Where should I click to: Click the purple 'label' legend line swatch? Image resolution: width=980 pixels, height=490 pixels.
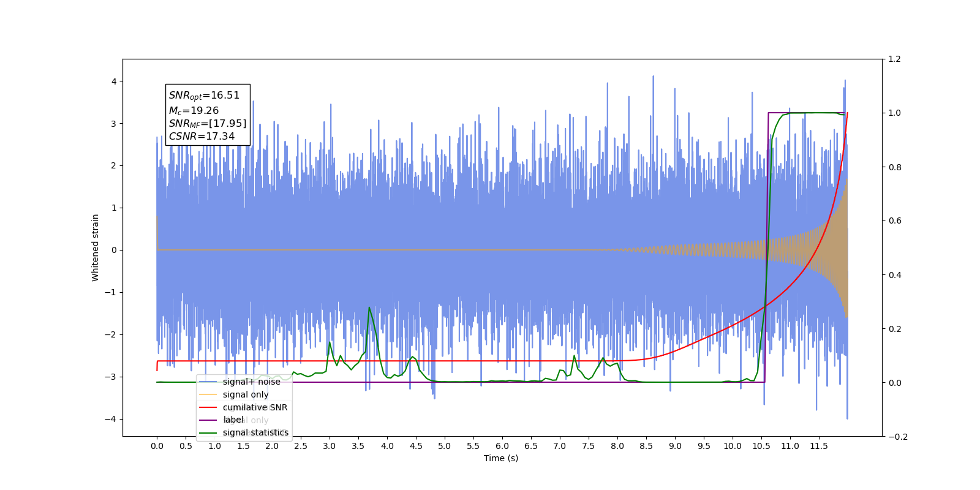208,420
